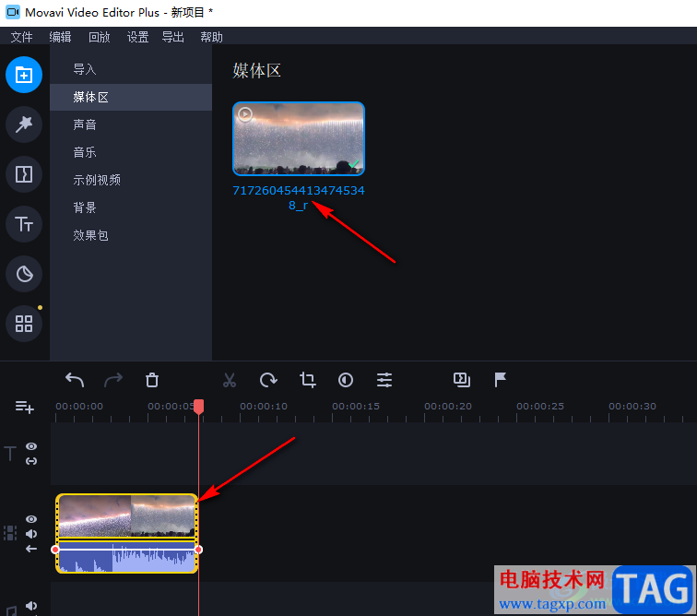Screen dimensions: 697x616
Task: Open clip properties sliders icon
Action: point(384,380)
